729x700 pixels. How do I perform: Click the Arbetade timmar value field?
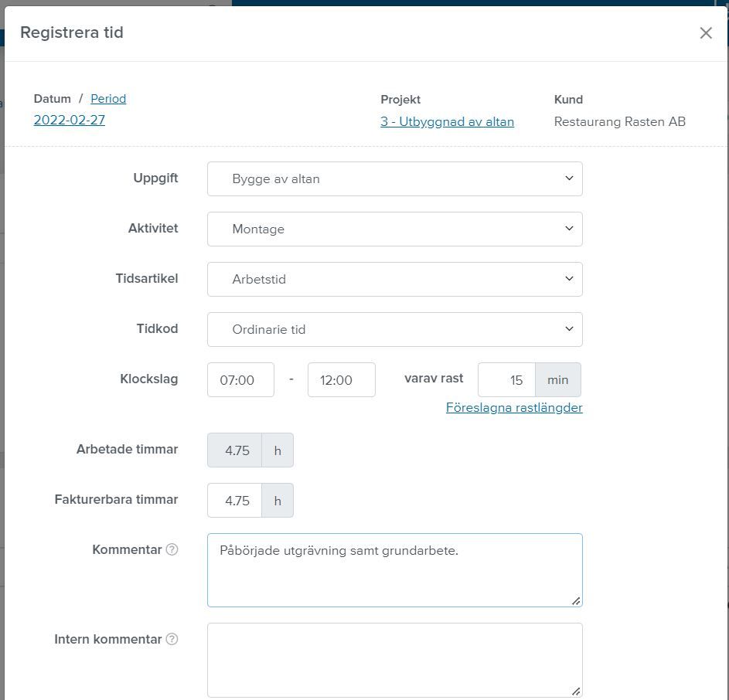tap(235, 450)
